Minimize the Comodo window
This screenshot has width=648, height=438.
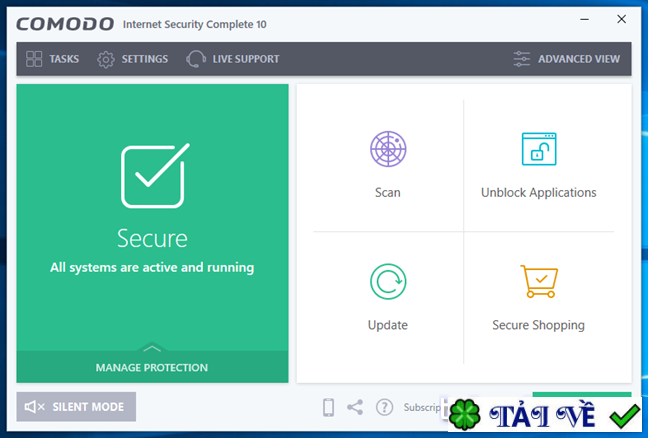coord(584,19)
